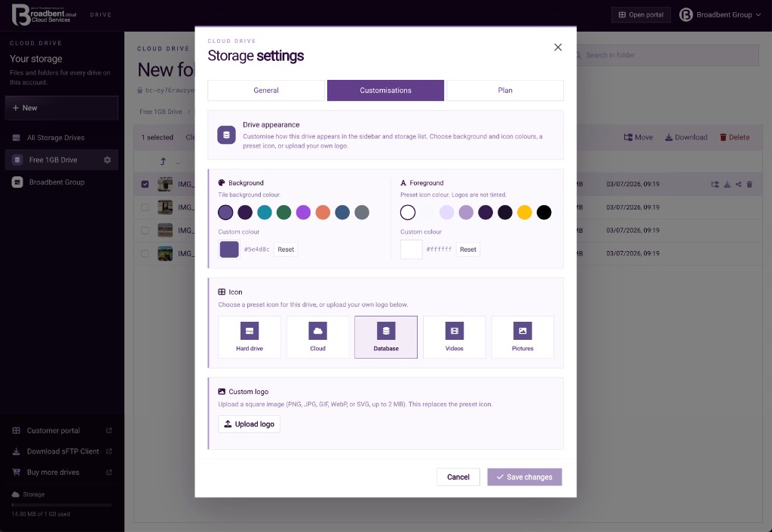Select the teal background swatch
The image size is (772, 532).
265,212
